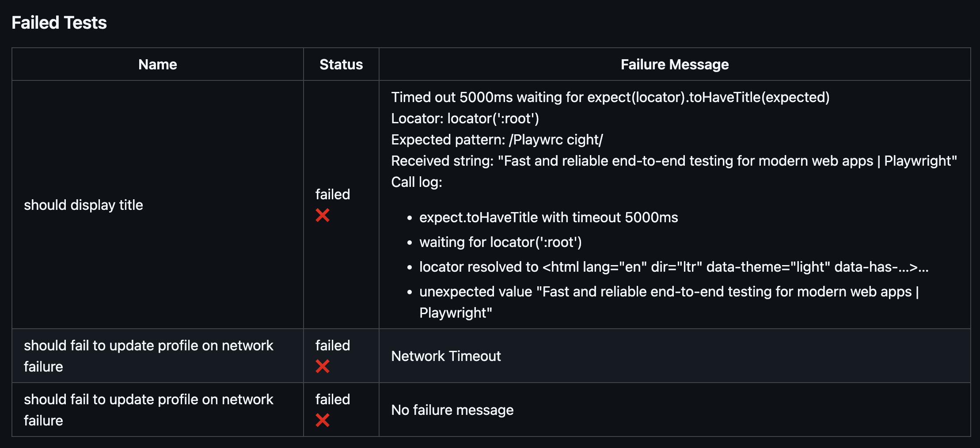980x448 pixels.
Task: Select the 'Failed Tests' heading
Action: click(x=59, y=23)
